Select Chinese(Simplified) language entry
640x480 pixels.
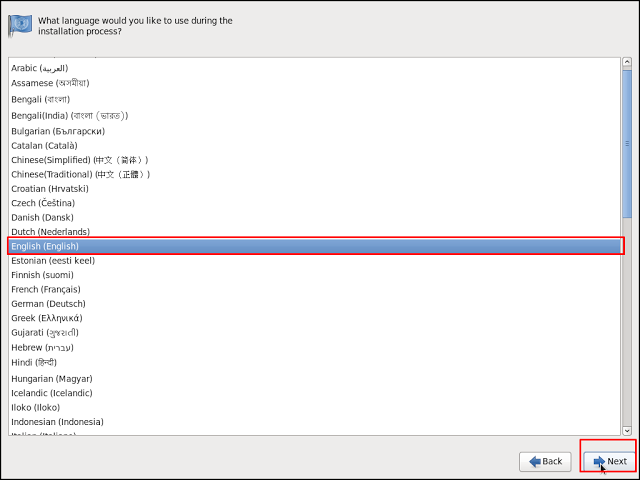click(80, 160)
